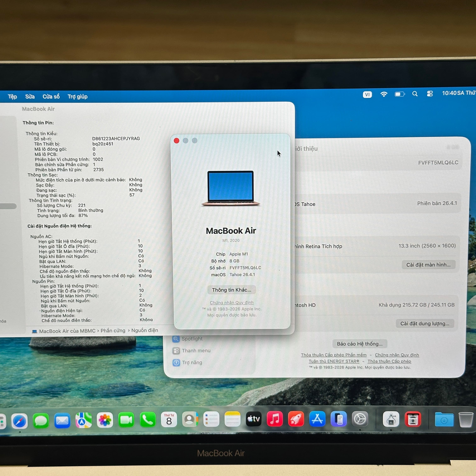Open the Cửa sổ menu
Viewport: 476px width, 476px height.
click(51, 97)
